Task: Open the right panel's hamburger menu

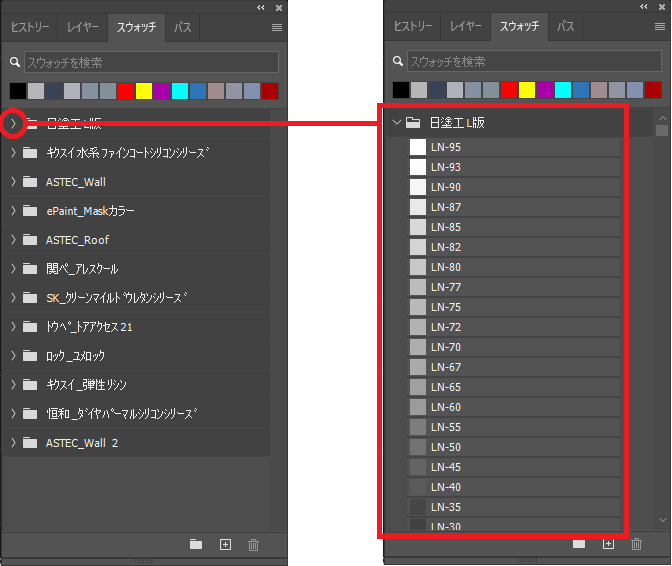Action: pyautogui.click(x=660, y=27)
